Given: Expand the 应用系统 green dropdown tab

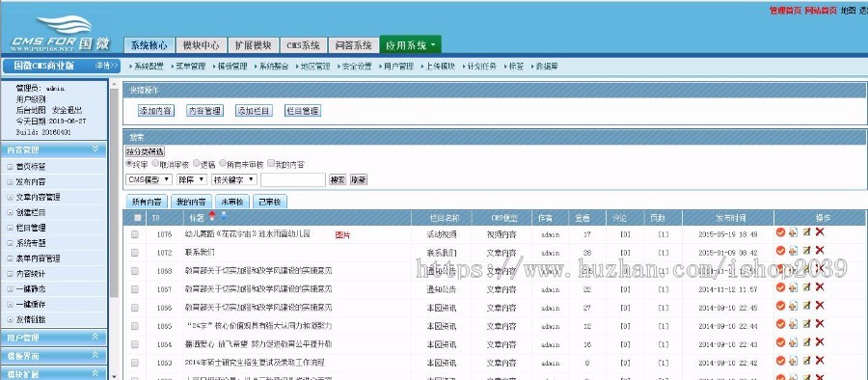Looking at the screenshot, I should tap(410, 45).
